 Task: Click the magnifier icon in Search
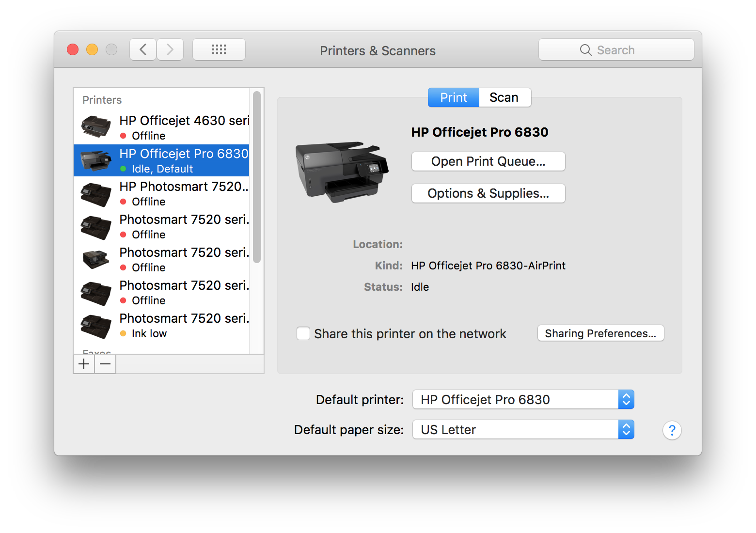[x=586, y=50]
